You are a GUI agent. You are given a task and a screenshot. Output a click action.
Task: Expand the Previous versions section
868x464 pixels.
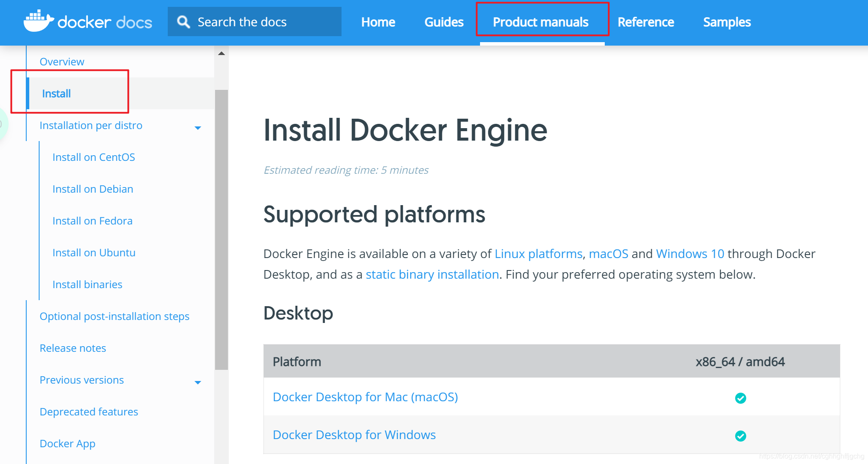coord(198,382)
